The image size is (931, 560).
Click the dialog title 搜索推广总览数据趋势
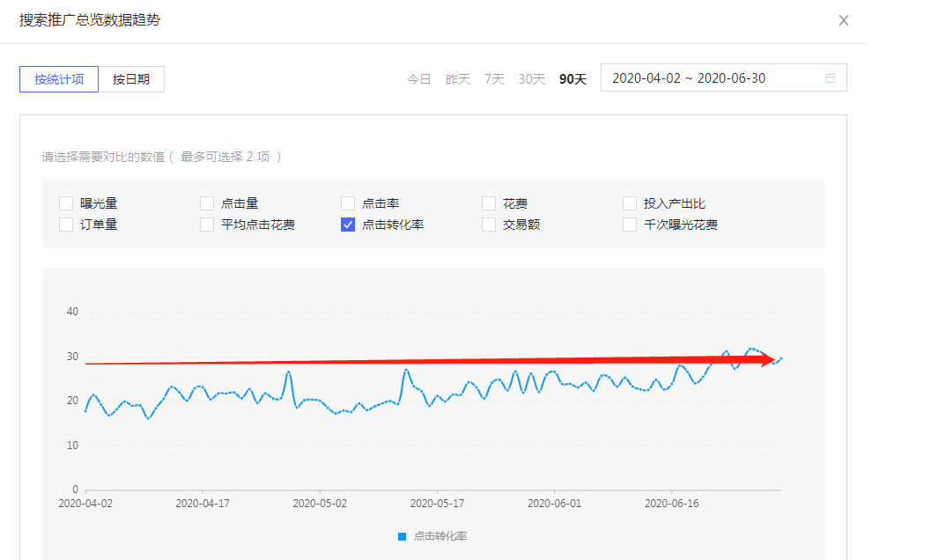(90, 20)
